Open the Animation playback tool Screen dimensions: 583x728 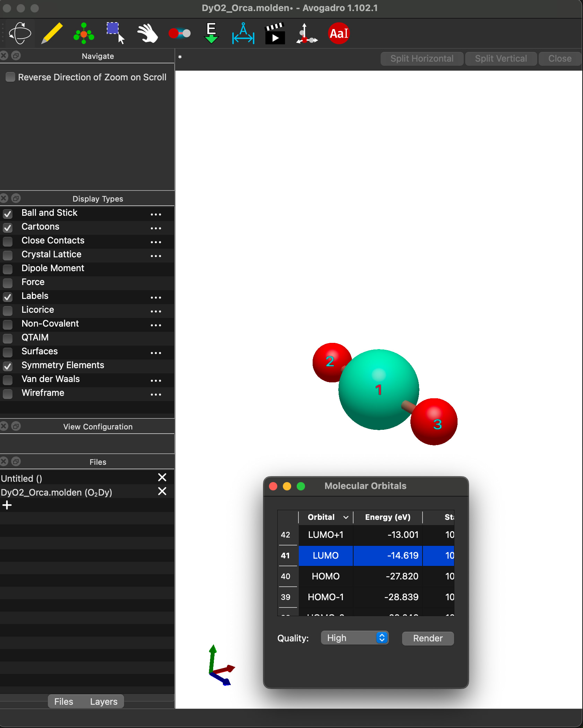(x=275, y=34)
